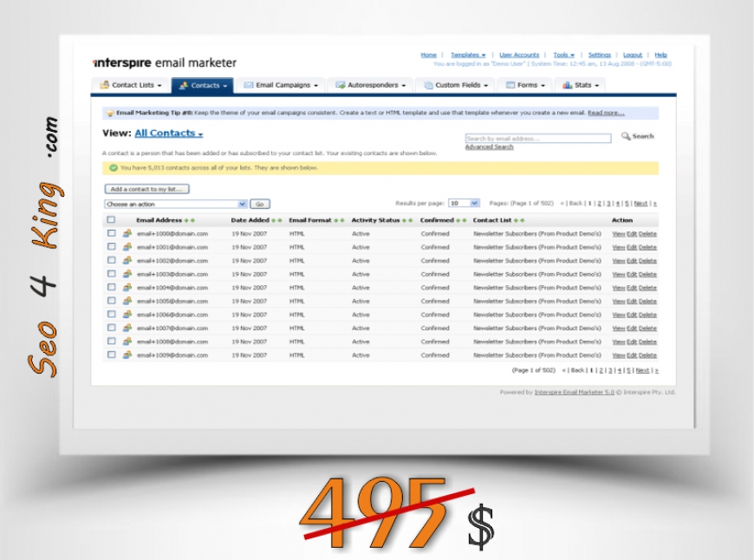Image resolution: width=754 pixels, height=560 pixels.
Task: Sort by Activity Status column arrows
Action: pos(407,220)
